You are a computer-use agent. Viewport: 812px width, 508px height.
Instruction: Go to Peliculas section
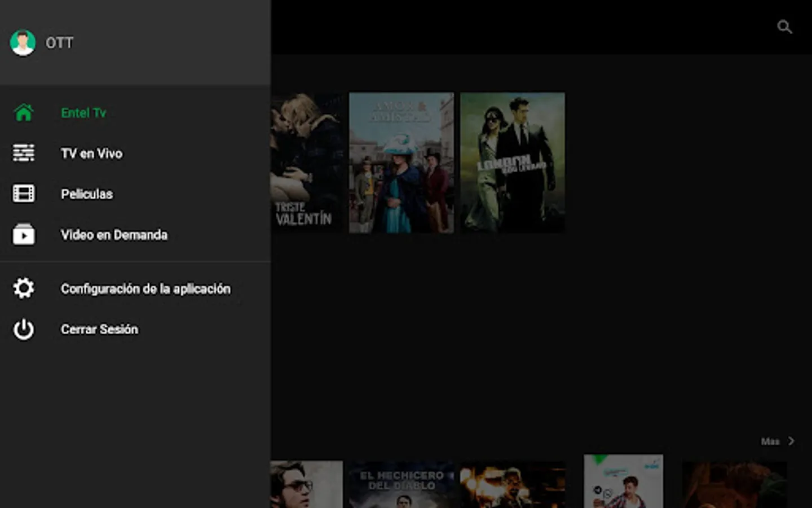click(135, 194)
